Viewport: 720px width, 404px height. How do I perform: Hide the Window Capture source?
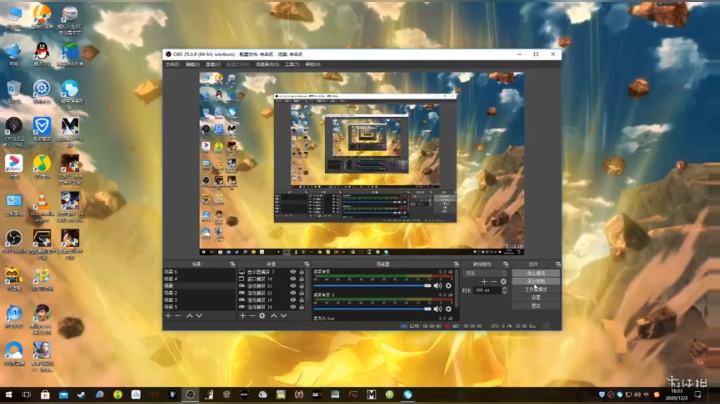click(x=293, y=279)
